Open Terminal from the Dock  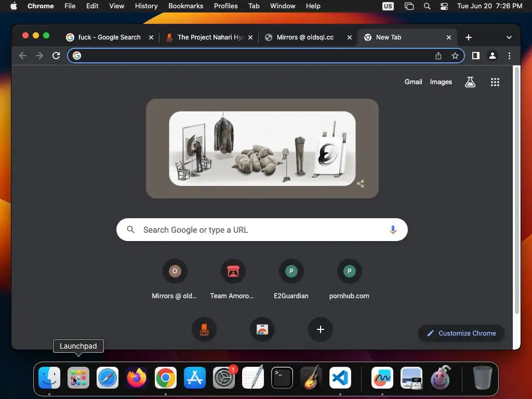[282, 378]
